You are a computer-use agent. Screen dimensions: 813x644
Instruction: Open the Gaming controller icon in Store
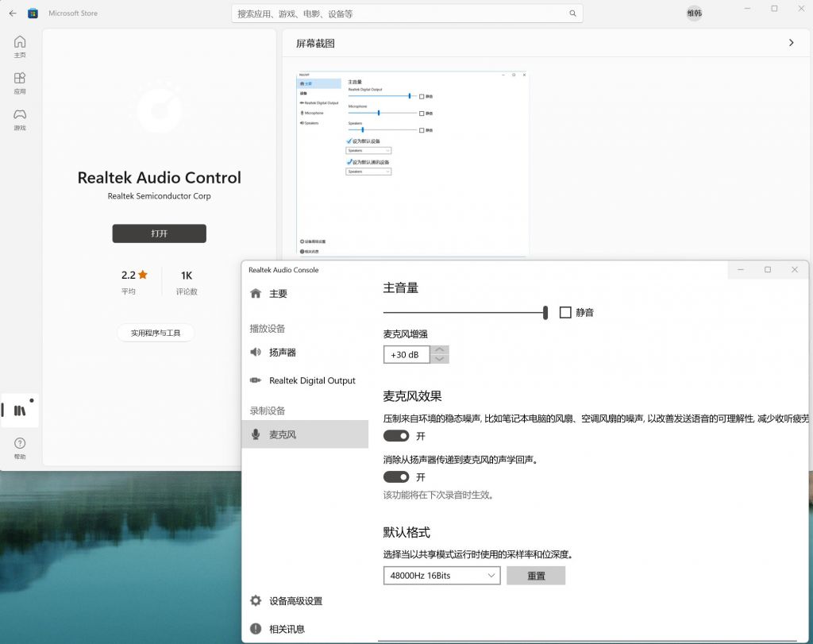(x=20, y=116)
